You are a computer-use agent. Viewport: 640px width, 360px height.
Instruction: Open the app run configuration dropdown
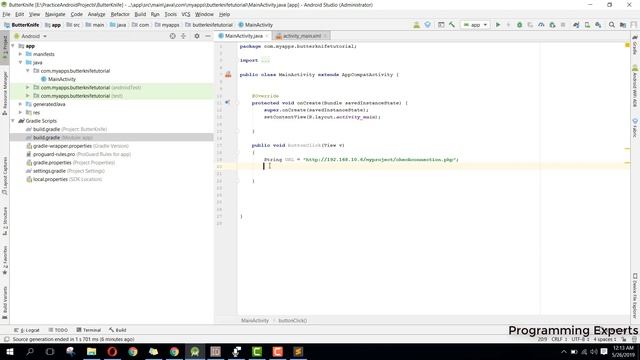click(x=475, y=25)
